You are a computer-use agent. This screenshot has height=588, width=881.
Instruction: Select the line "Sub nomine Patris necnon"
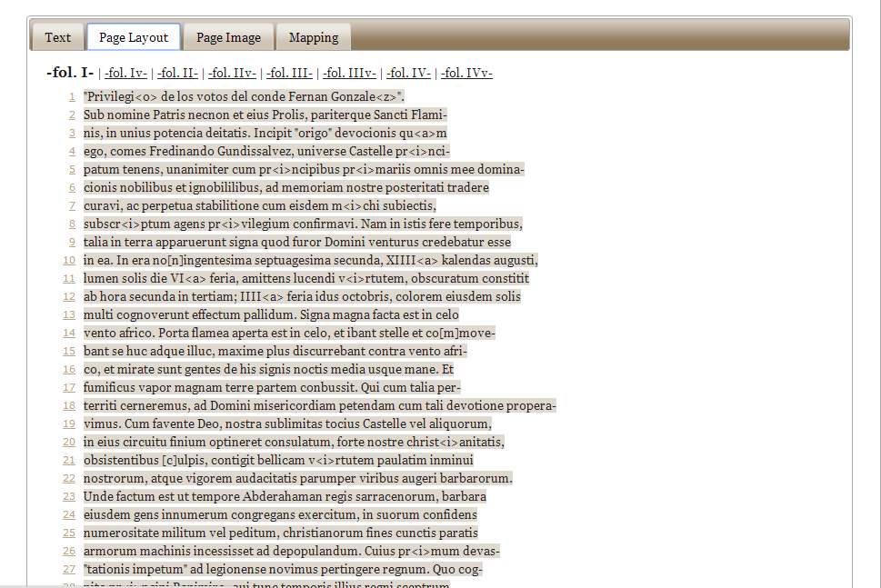(x=265, y=115)
